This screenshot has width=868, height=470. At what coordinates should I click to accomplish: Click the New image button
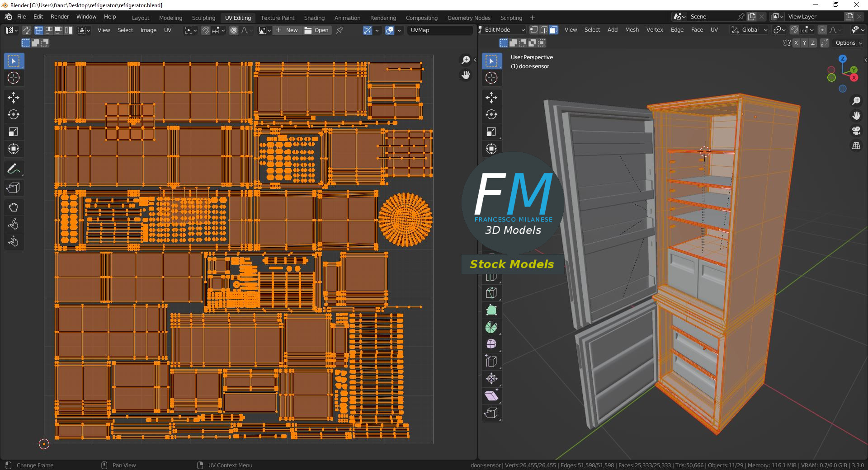click(287, 30)
